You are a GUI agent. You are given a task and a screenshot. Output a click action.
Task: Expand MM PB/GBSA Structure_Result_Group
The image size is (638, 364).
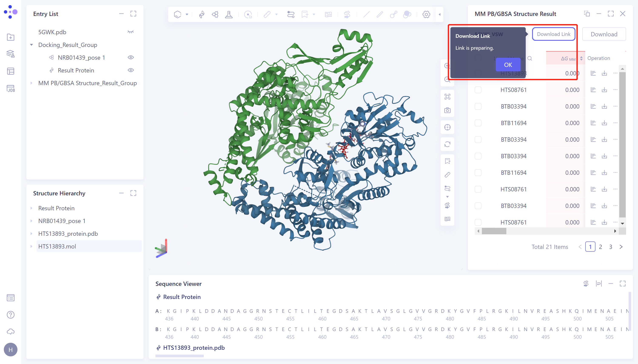pos(31,83)
